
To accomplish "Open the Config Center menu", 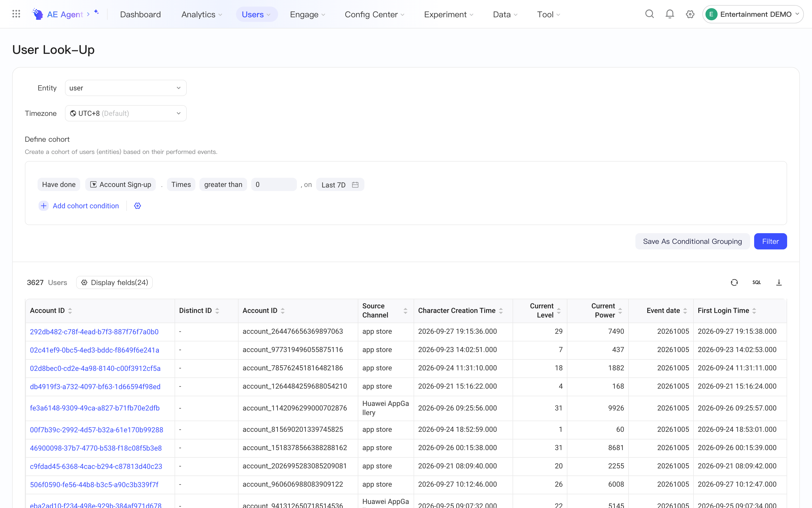I will [x=375, y=14].
